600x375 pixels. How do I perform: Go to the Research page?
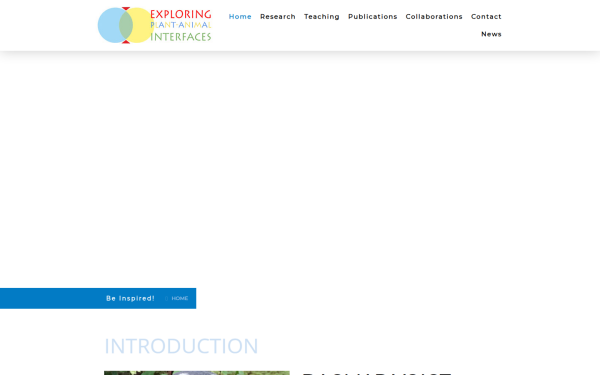point(278,16)
